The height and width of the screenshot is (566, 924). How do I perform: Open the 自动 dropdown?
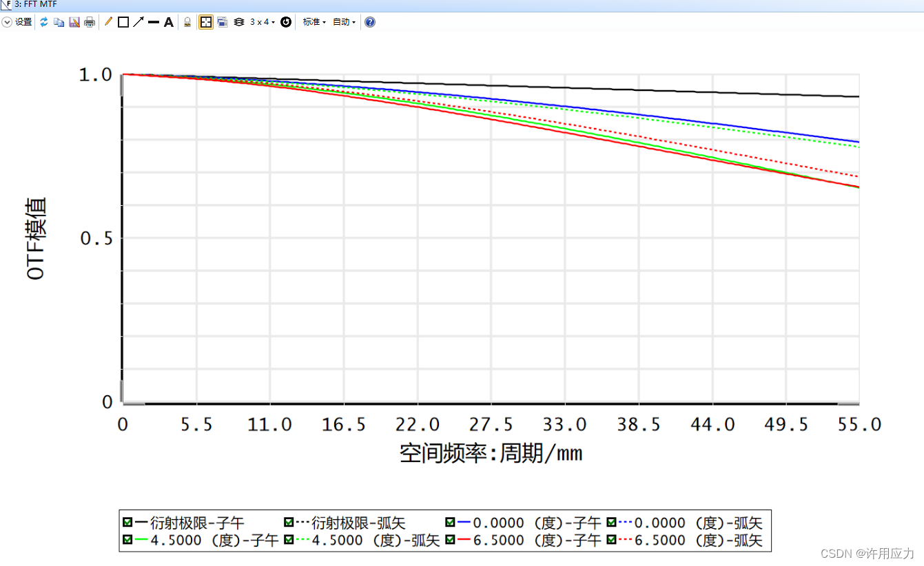[344, 22]
